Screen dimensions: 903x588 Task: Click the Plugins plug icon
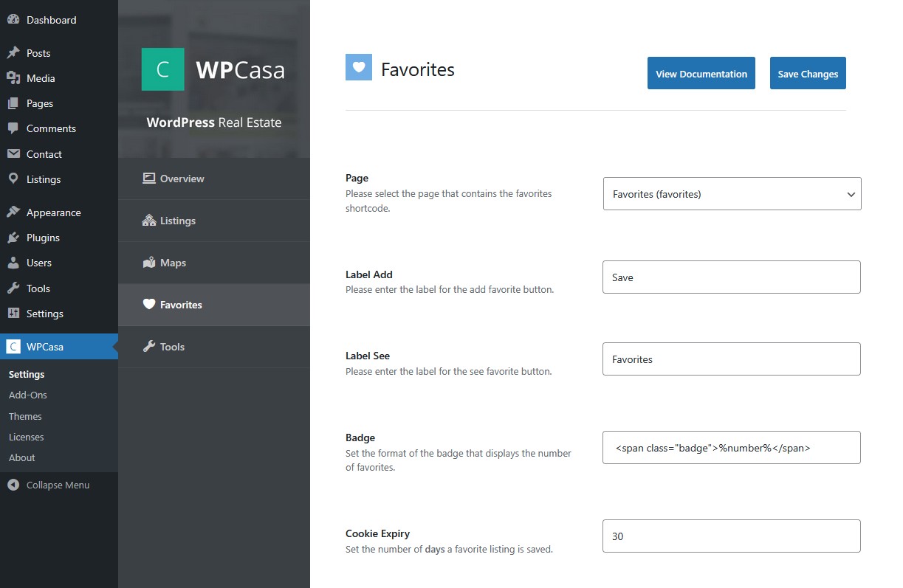pyautogui.click(x=13, y=238)
